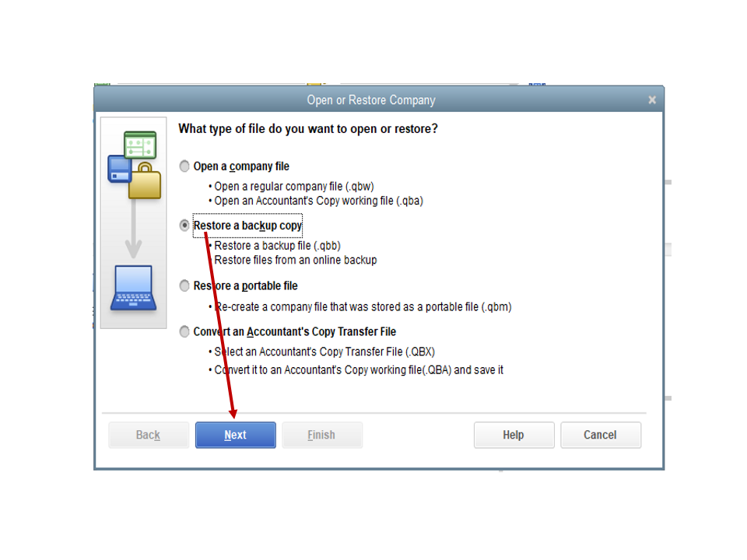The height and width of the screenshot is (560, 747).
Task: Click the 'Select an Accountant's Copy Transfer File (.QBX)' line
Action: click(x=324, y=352)
